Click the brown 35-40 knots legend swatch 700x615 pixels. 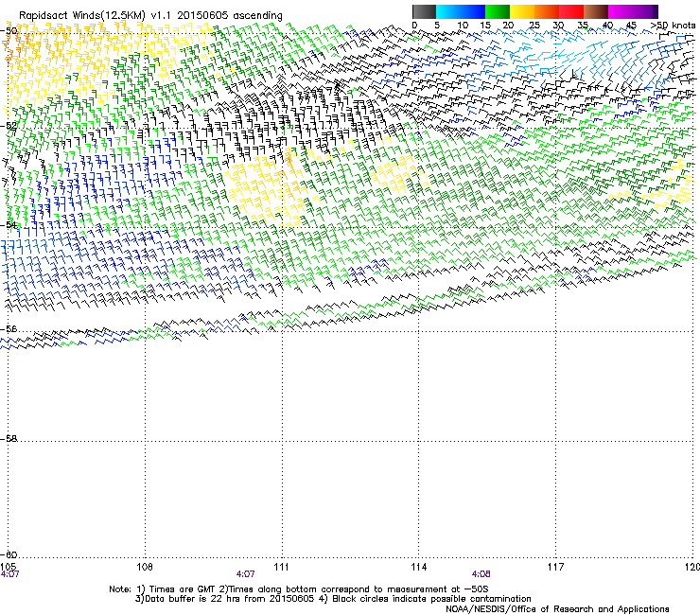(x=596, y=11)
